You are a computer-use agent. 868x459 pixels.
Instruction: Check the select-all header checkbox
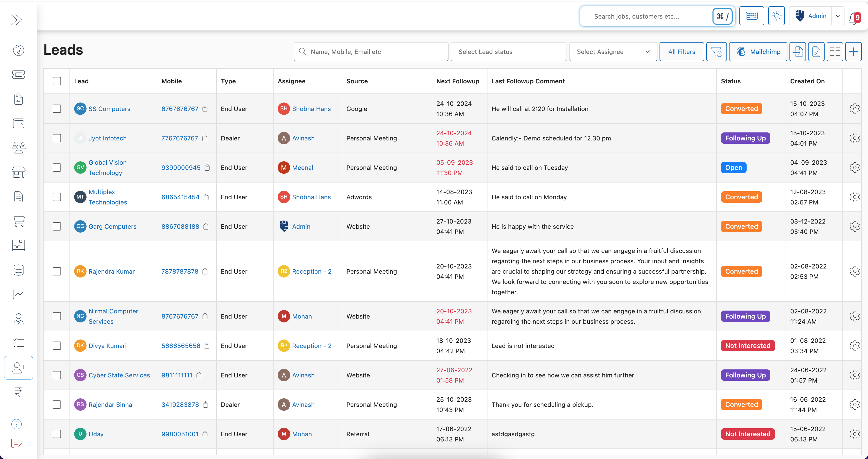57,81
